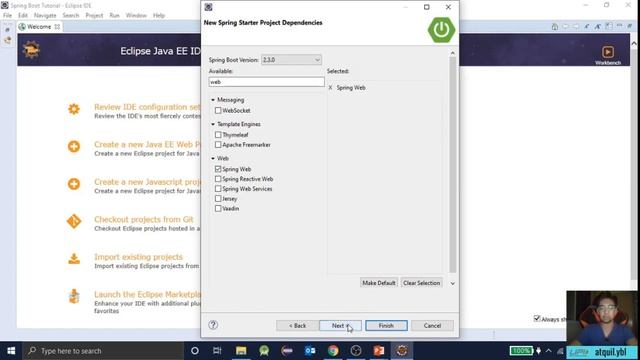Toggle the Always show checkbox on Welcome page
This screenshot has height=360, width=640.
click(537, 318)
